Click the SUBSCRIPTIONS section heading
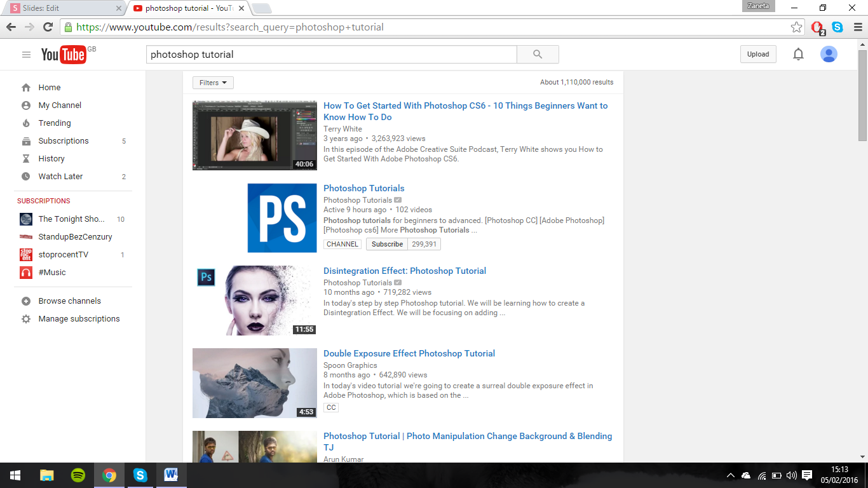The height and width of the screenshot is (488, 868). 44,201
